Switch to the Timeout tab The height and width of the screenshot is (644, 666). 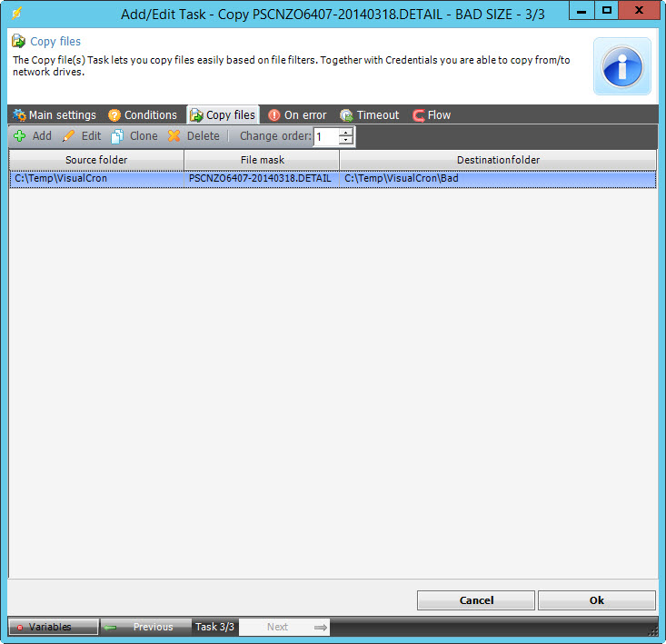click(369, 115)
